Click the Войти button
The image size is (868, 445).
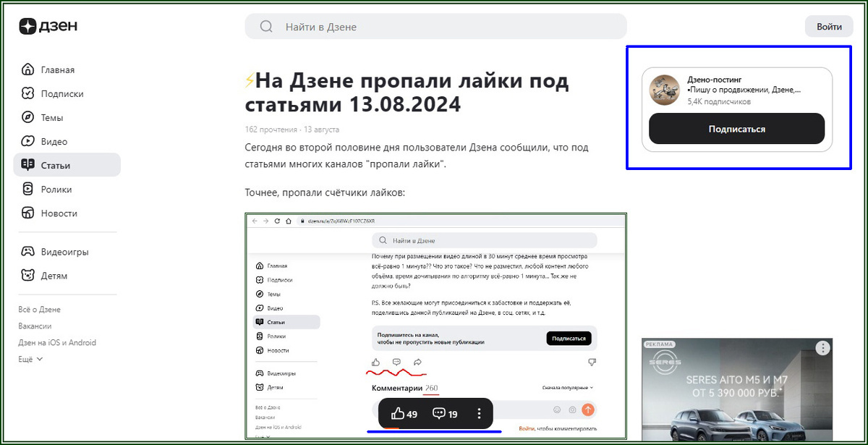tap(829, 26)
